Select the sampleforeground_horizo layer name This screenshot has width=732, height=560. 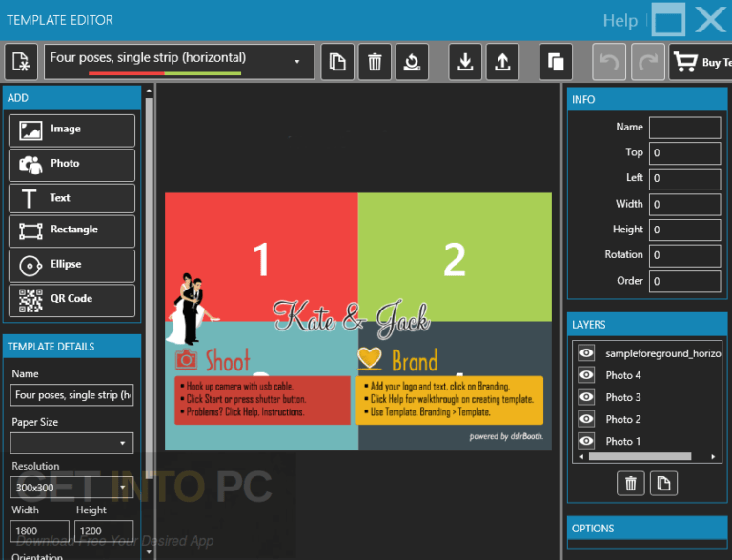(663, 353)
